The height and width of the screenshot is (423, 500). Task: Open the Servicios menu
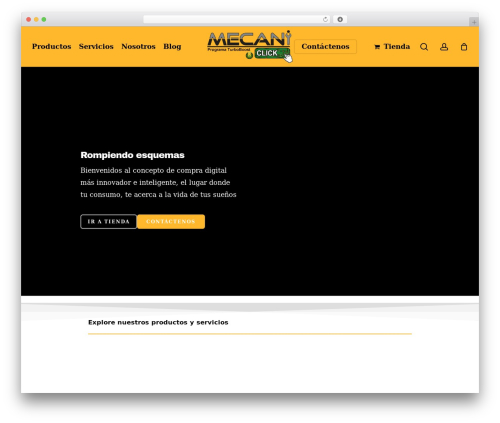point(96,46)
